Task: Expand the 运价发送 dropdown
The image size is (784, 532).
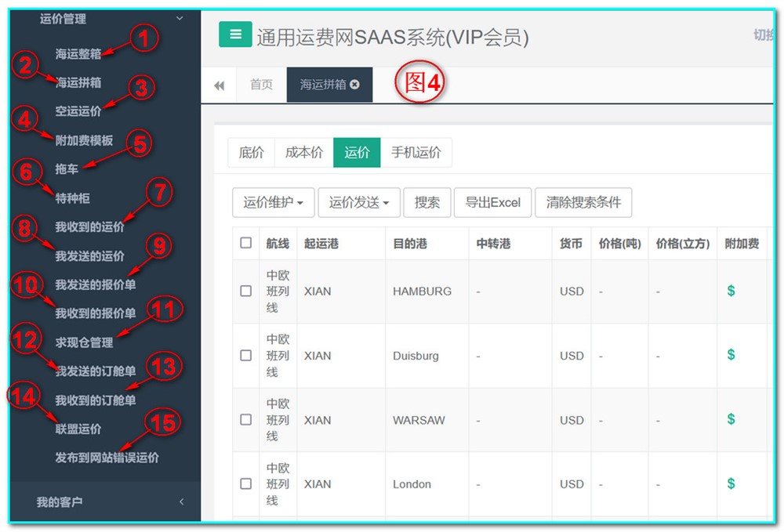Action: 359,202
